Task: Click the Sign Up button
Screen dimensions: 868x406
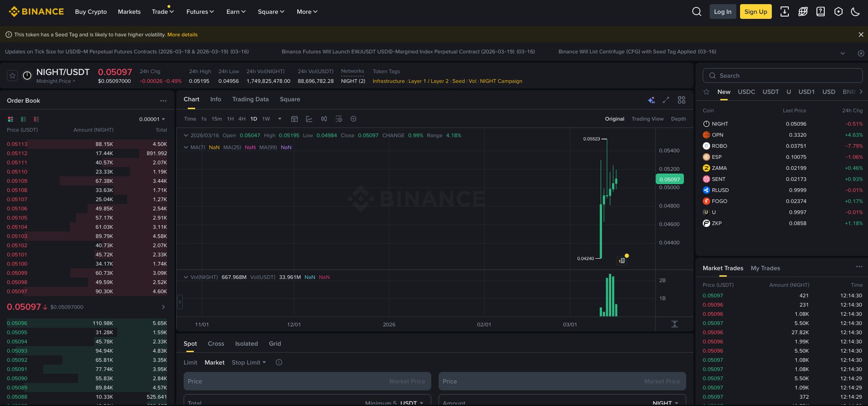Action: click(755, 12)
